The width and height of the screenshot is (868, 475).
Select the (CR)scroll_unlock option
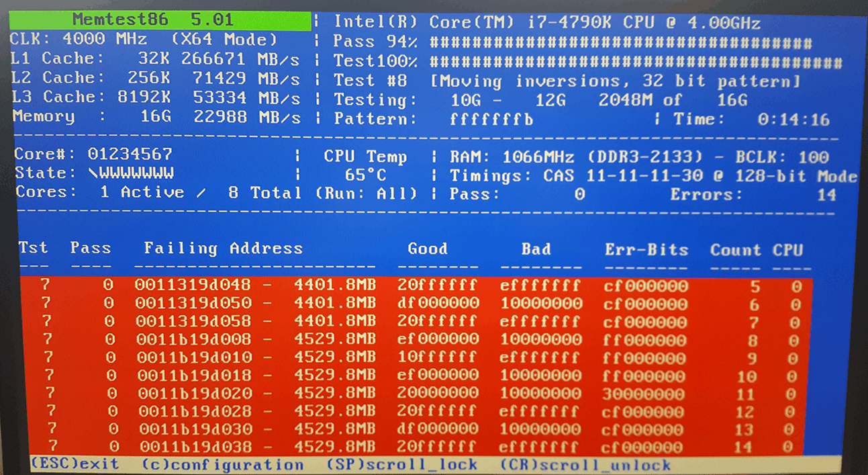pos(585,465)
